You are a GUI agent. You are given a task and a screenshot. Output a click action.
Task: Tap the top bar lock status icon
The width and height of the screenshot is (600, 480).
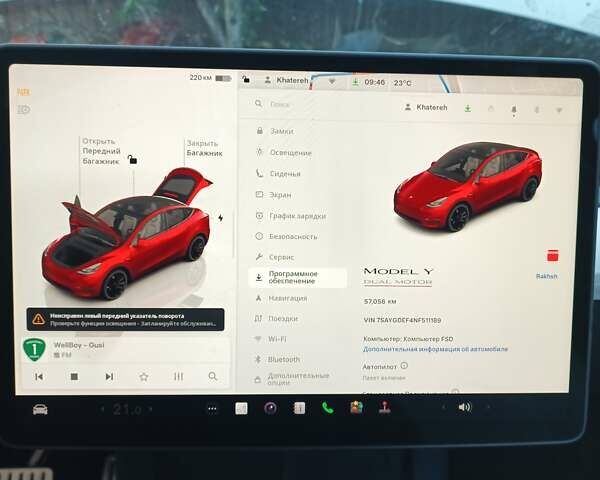coord(246,80)
